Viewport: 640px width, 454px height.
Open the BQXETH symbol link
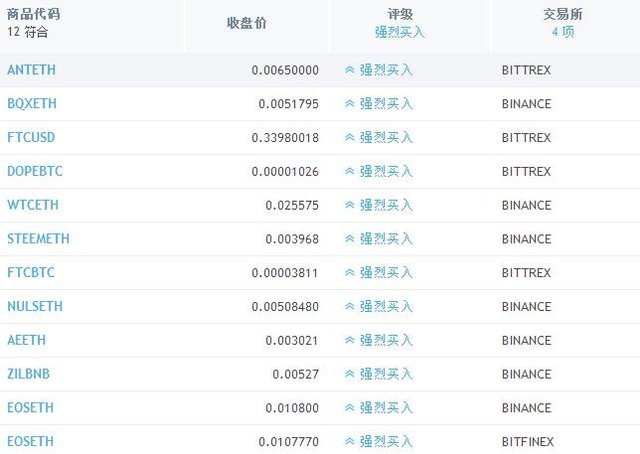coord(32,104)
